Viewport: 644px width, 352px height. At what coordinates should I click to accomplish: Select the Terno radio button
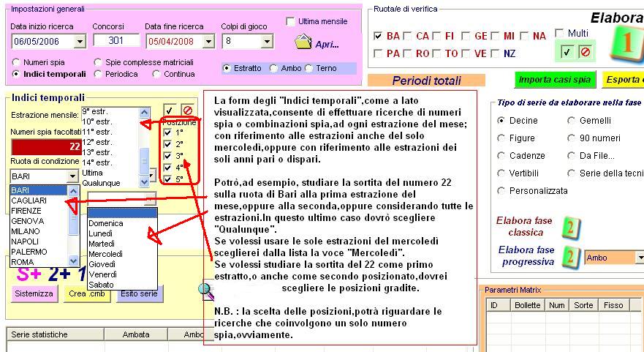309,68
